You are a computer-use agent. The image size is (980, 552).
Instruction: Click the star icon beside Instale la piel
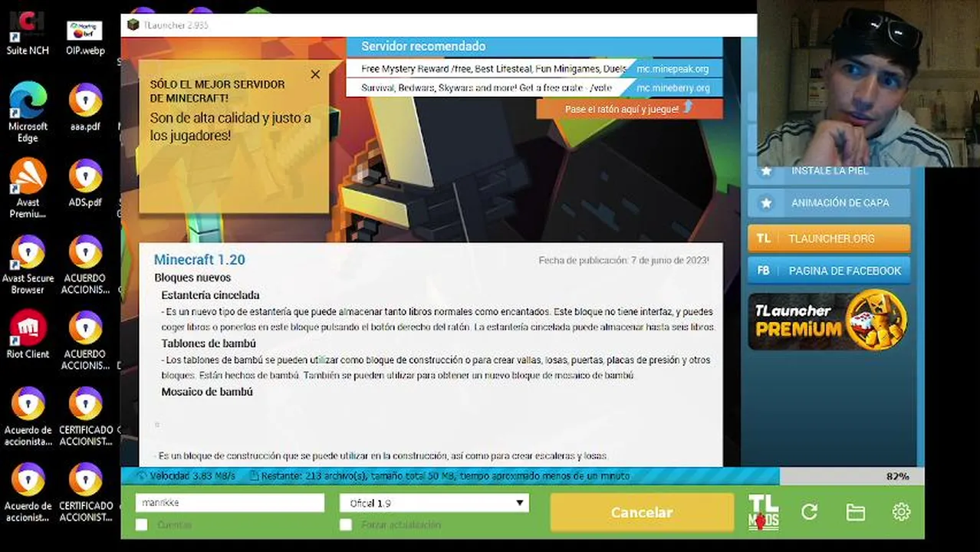pyautogui.click(x=765, y=171)
